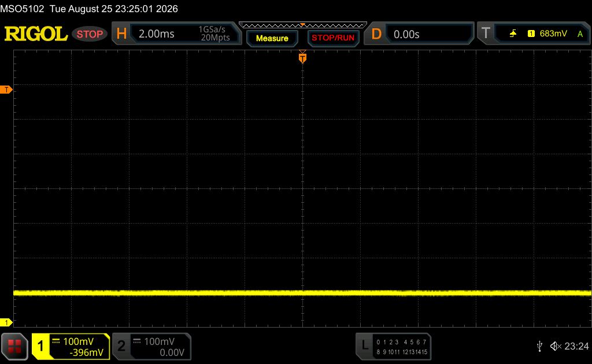The height and width of the screenshot is (364, 592).
Task: Click the channel 1 ground marker
Action: pos(6,322)
